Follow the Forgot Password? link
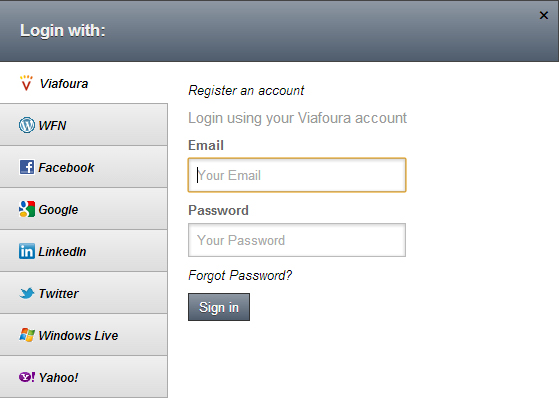The height and width of the screenshot is (398, 559). click(240, 275)
